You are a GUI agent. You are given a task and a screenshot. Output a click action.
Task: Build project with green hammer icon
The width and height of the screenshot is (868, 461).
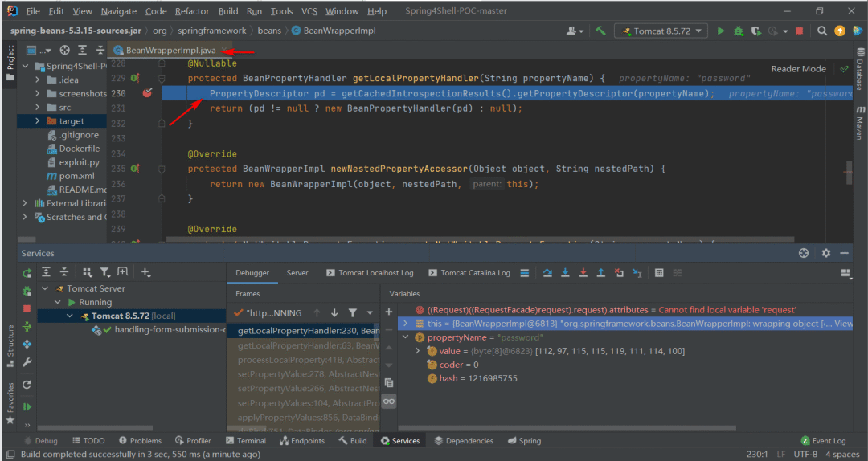point(600,31)
